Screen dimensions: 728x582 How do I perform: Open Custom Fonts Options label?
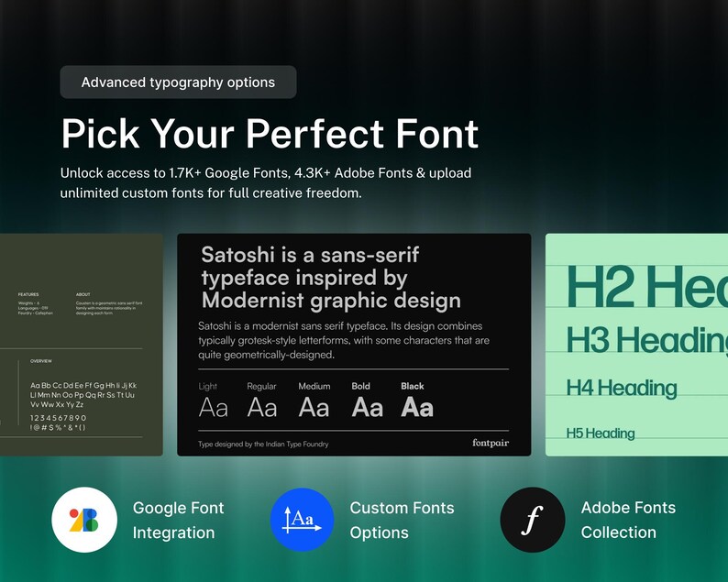pos(403,520)
